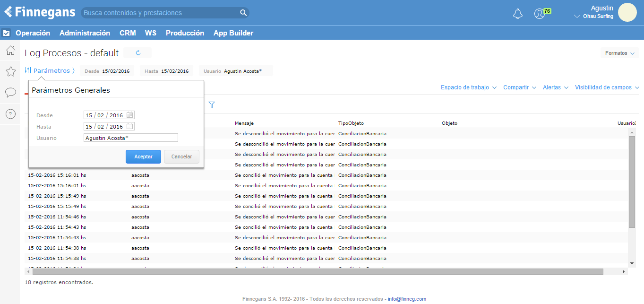
Task: Open the Hasta calendar picker icon
Action: click(130, 126)
